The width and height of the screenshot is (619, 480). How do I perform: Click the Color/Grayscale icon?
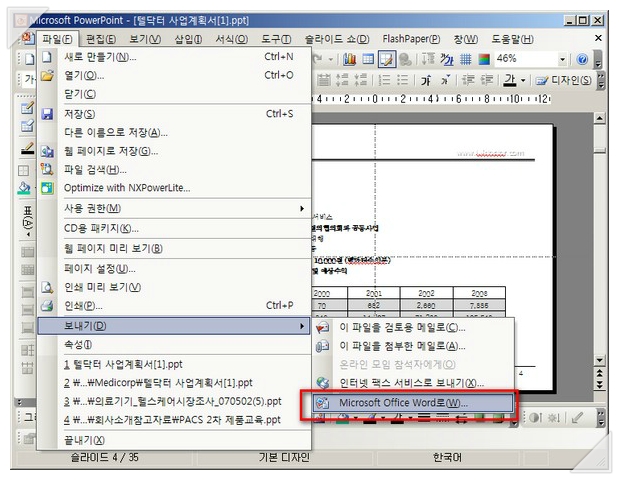tap(484, 59)
